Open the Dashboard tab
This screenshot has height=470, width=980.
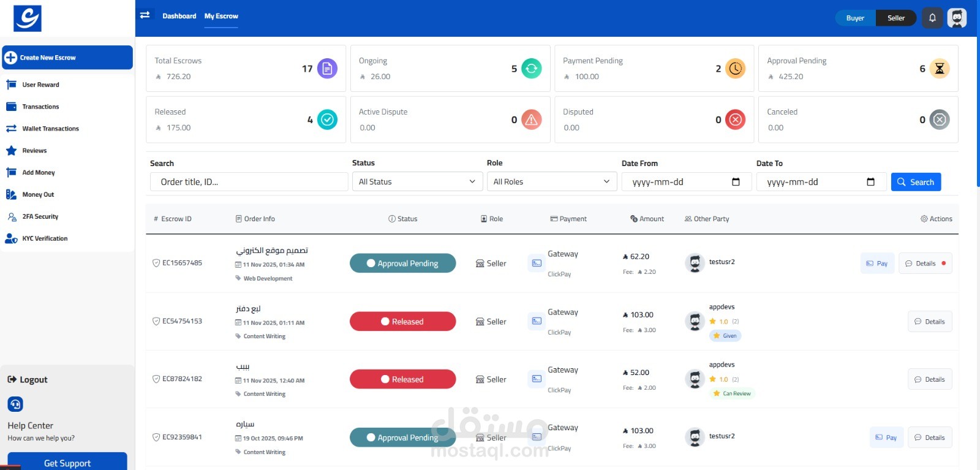pos(179,16)
